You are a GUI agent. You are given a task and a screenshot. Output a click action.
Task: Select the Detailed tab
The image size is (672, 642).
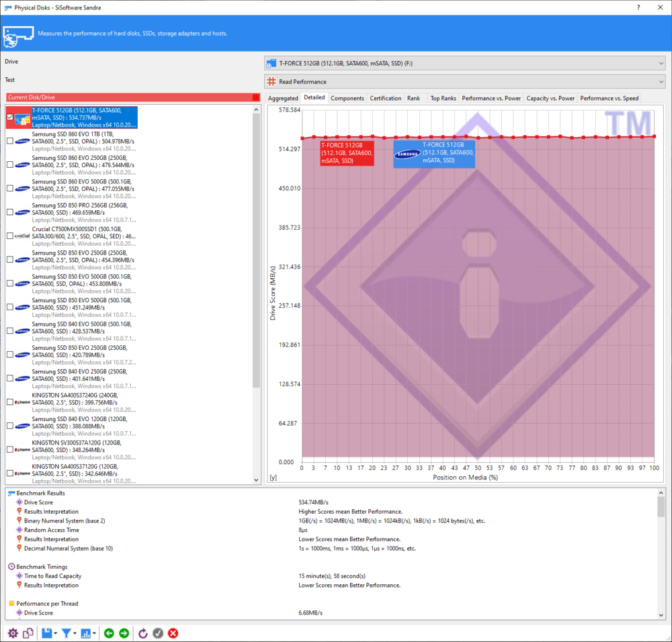click(x=314, y=97)
